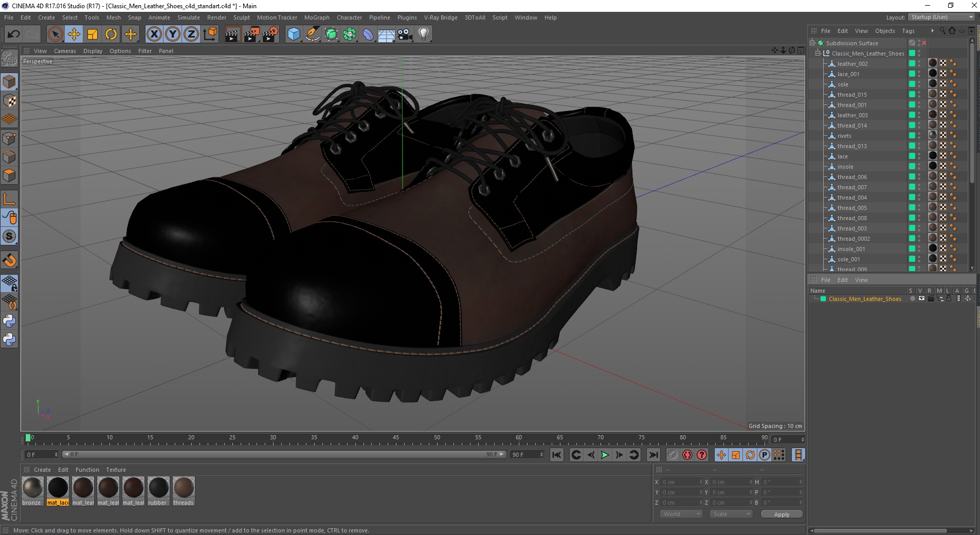
Task: Open the V-Ray Bridge menu
Action: 441,17
